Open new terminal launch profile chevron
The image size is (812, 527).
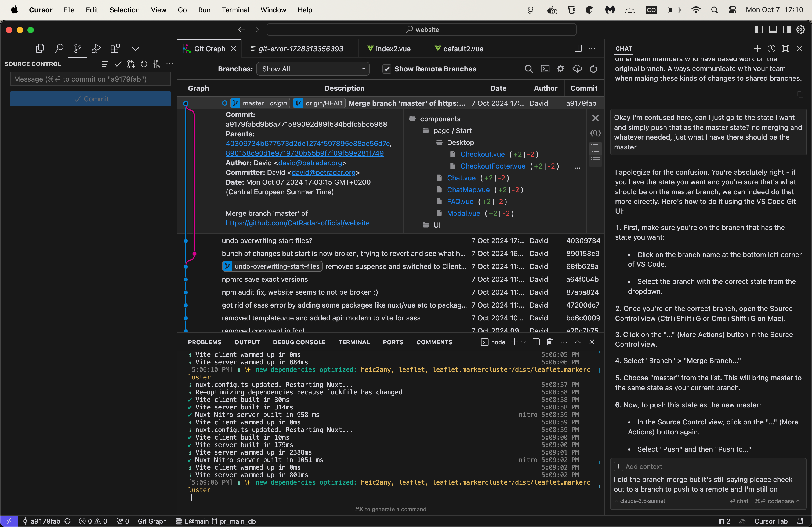pos(524,342)
